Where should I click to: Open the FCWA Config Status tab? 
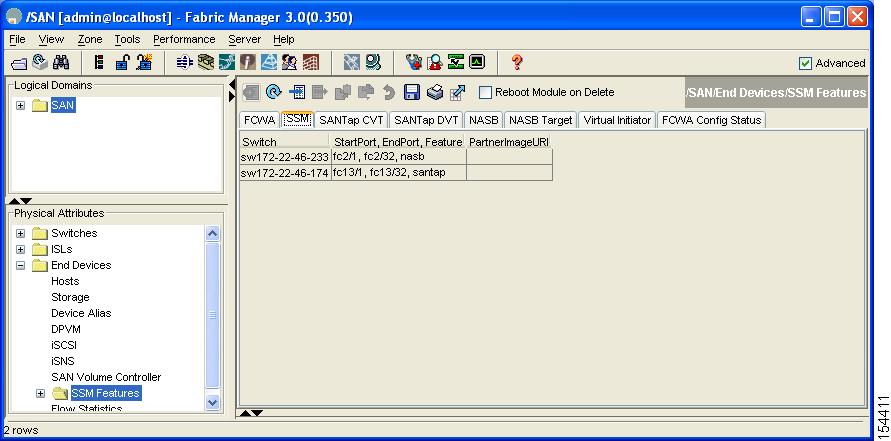click(711, 120)
